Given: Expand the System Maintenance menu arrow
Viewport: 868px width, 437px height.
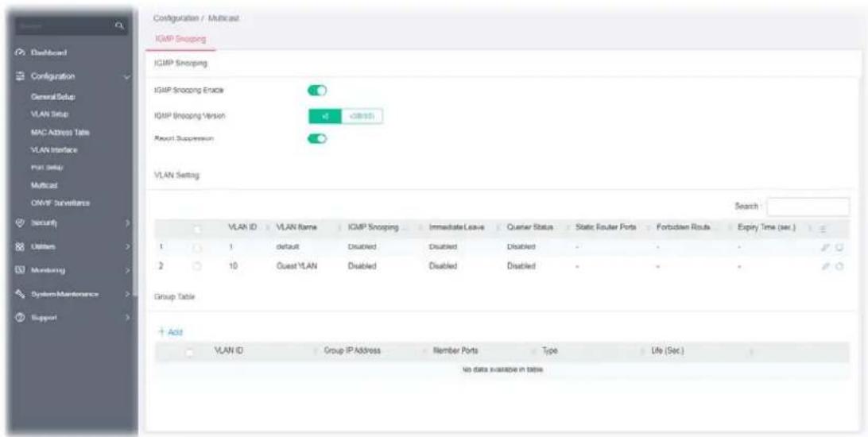Looking at the screenshot, I should tap(128, 294).
